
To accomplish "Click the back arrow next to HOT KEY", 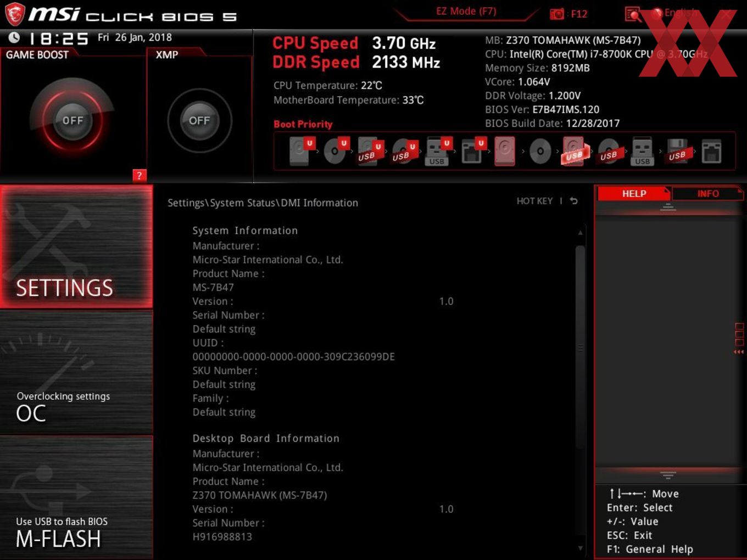I will 574,201.
